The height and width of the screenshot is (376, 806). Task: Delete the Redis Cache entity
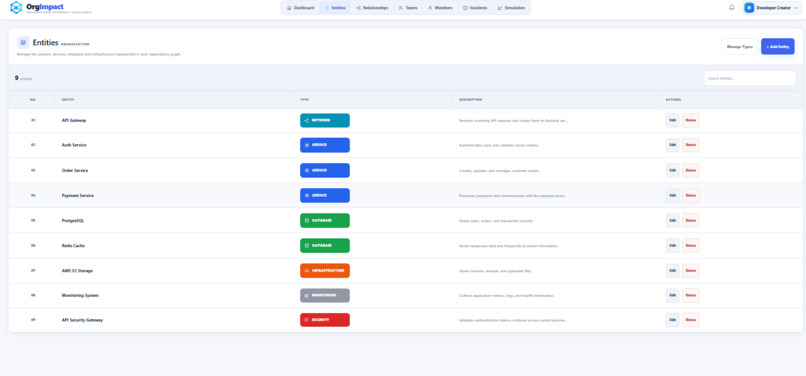point(691,245)
